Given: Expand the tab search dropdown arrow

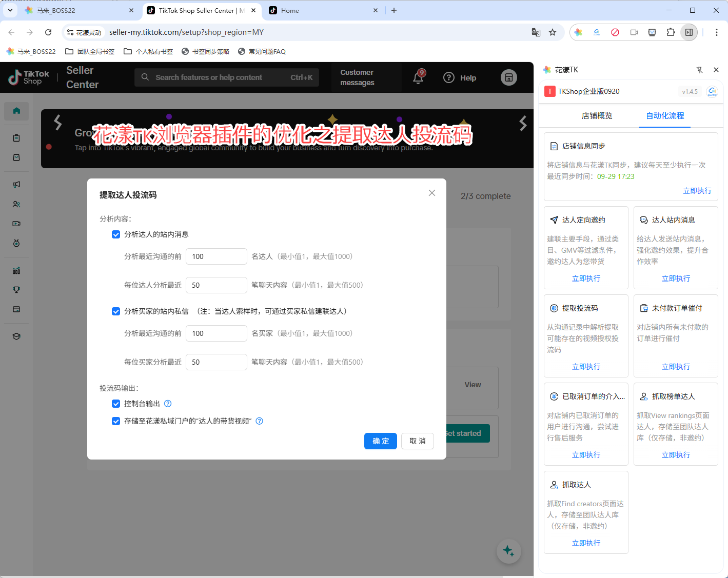Looking at the screenshot, I should coord(10,10).
